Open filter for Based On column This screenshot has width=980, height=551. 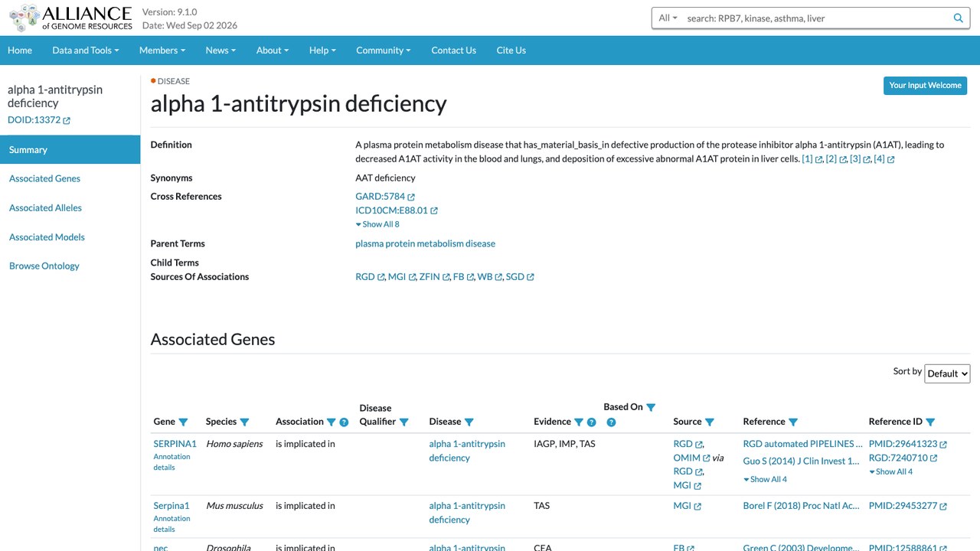tap(651, 407)
